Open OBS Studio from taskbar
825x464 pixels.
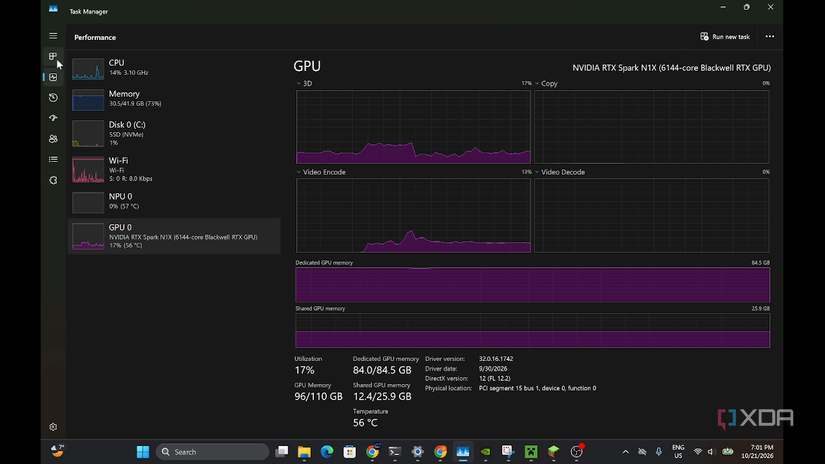pos(577,452)
